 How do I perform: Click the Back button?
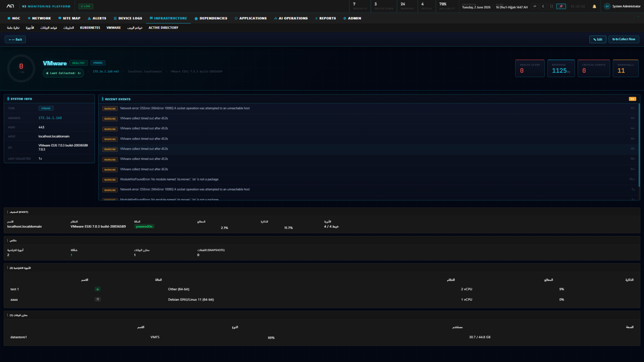coord(15,39)
